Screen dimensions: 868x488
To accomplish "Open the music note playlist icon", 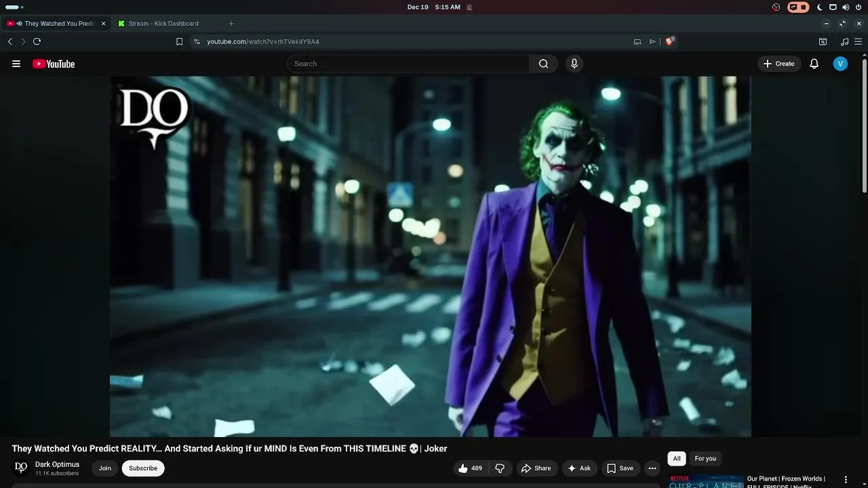I will point(844,41).
